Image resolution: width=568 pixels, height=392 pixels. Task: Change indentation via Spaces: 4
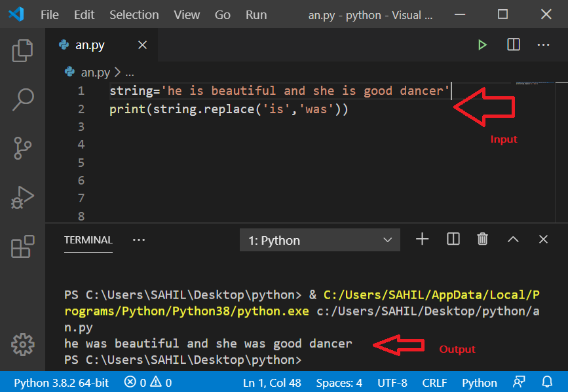tap(339, 383)
